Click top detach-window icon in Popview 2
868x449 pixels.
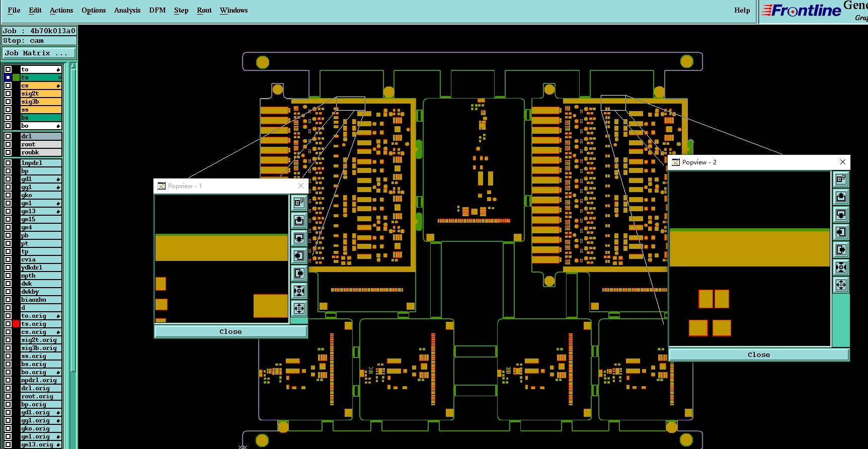pyautogui.click(x=841, y=179)
